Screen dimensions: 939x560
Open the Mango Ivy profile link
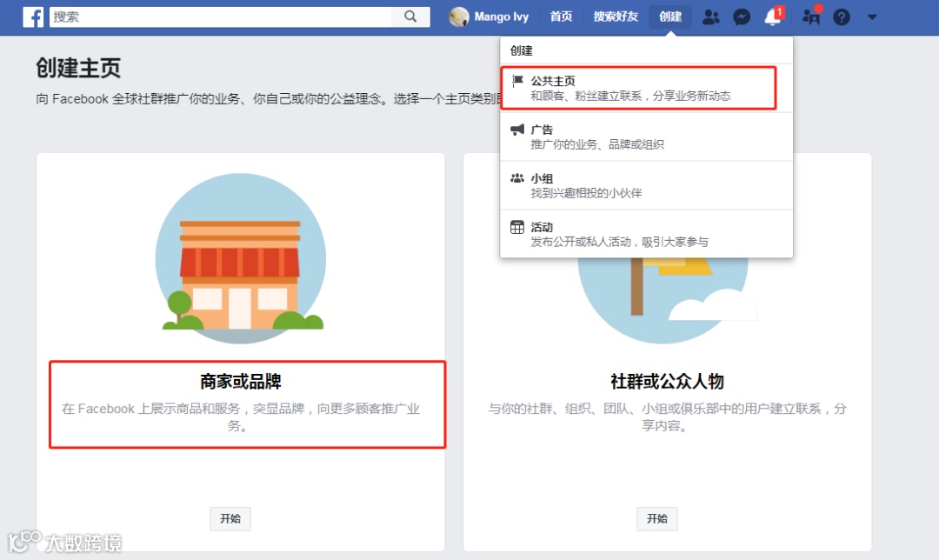coord(502,17)
